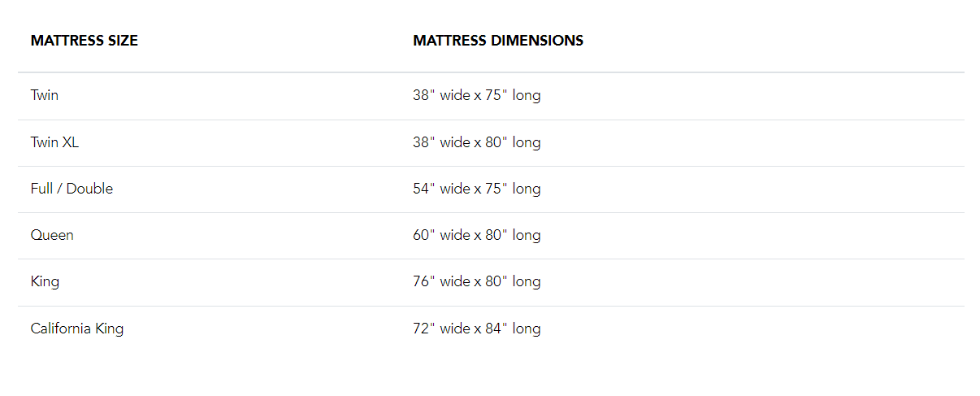Screen dimensions: 980x396
Task: Select the 54" wide x 75" long text
Action: (477, 189)
